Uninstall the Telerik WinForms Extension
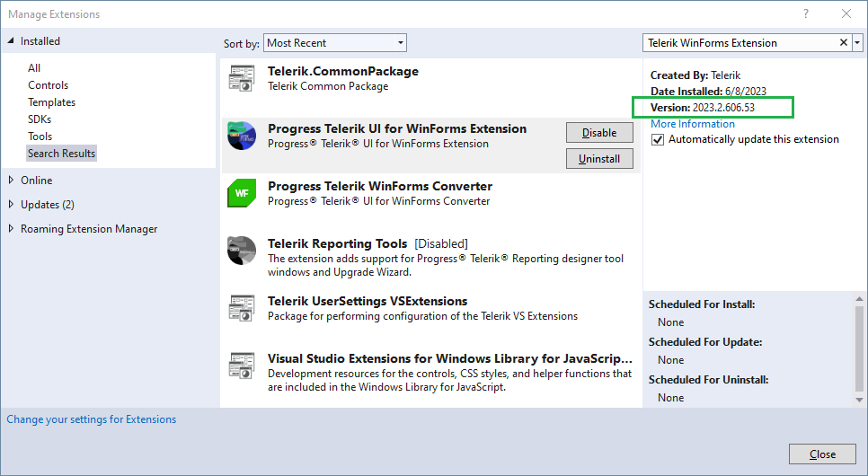The image size is (868, 476). tap(599, 159)
